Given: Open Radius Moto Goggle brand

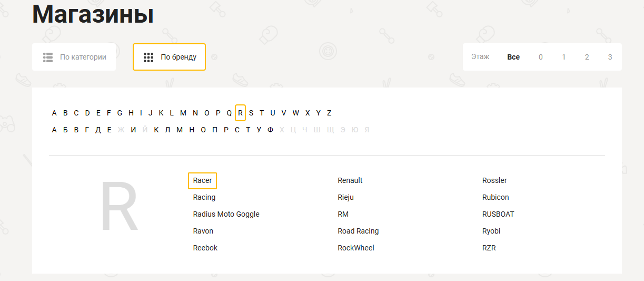Looking at the screenshot, I should tap(226, 214).
